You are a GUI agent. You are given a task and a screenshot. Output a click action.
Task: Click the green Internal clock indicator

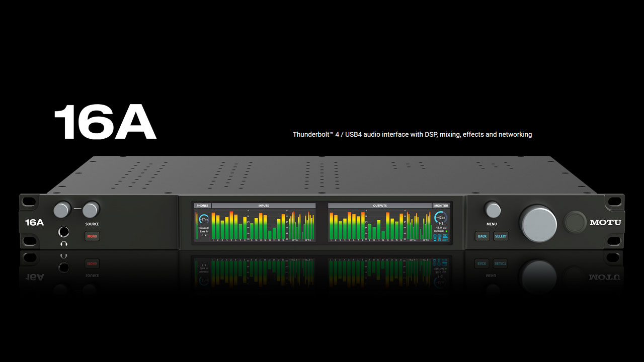click(x=446, y=231)
